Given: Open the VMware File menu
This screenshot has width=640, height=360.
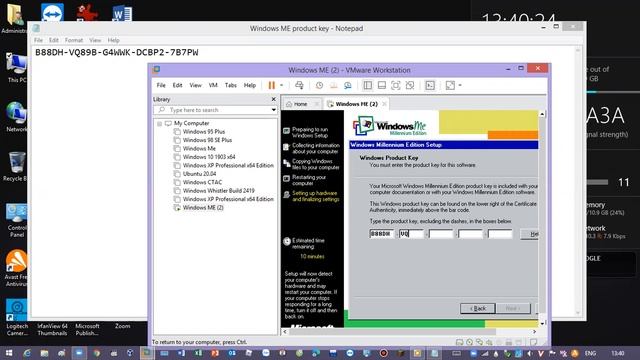Looking at the screenshot, I should click(x=161, y=85).
